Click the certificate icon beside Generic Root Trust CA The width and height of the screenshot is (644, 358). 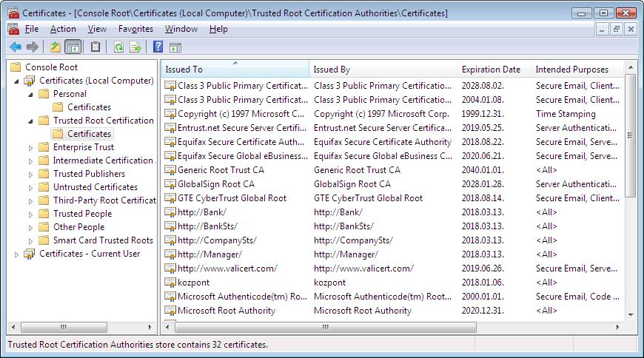pyautogui.click(x=170, y=170)
